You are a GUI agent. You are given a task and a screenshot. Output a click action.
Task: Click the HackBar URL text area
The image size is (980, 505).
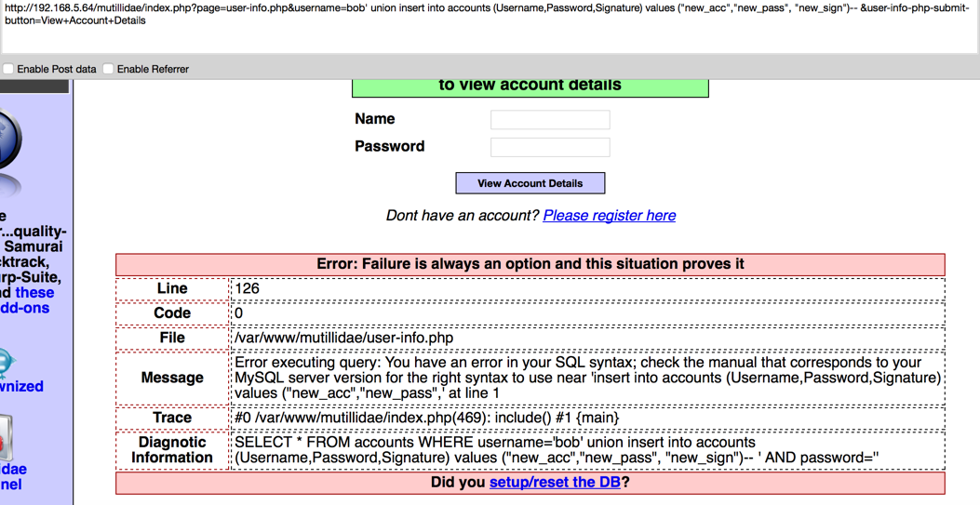[490, 26]
